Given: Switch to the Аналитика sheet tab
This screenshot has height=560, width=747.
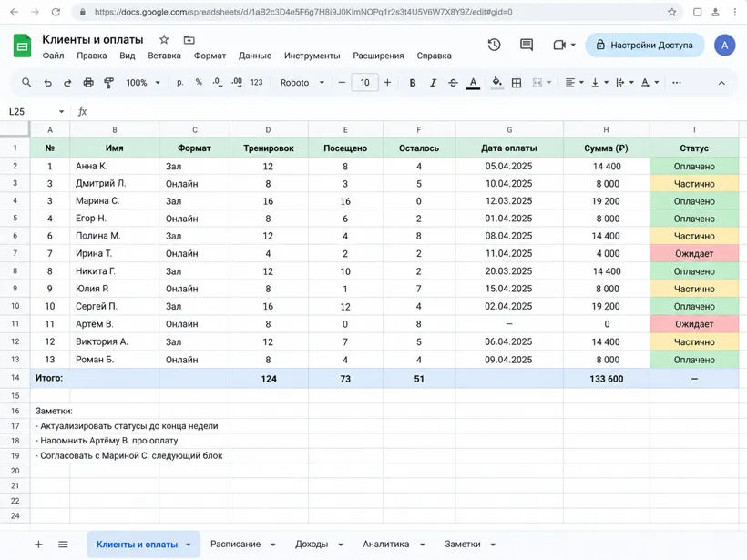Looking at the screenshot, I should coord(386,544).
